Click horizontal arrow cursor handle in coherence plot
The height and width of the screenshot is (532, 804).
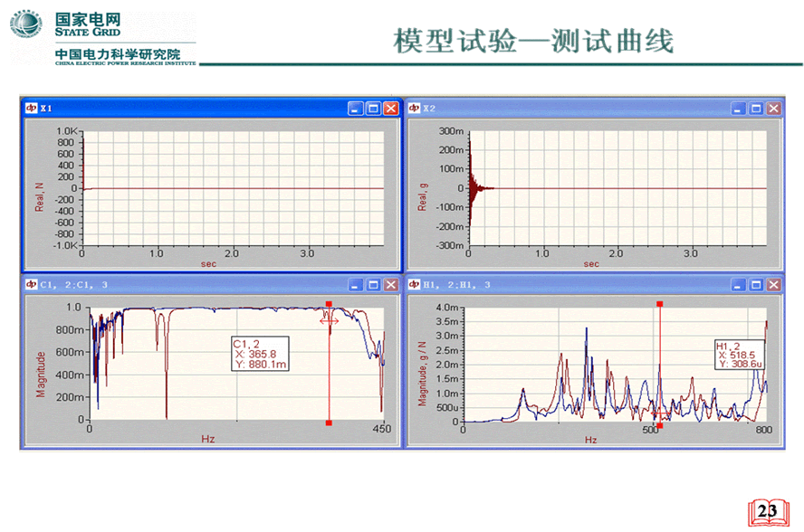329,319
